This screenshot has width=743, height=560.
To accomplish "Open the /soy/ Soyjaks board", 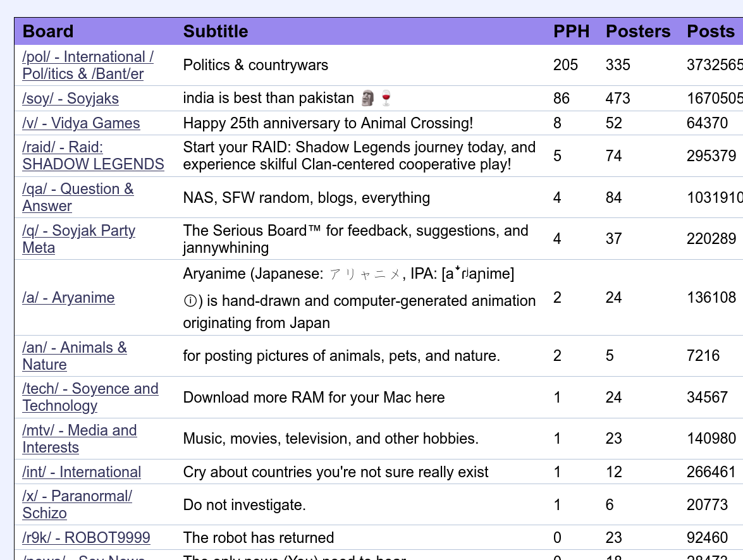I will coord(71,99).
